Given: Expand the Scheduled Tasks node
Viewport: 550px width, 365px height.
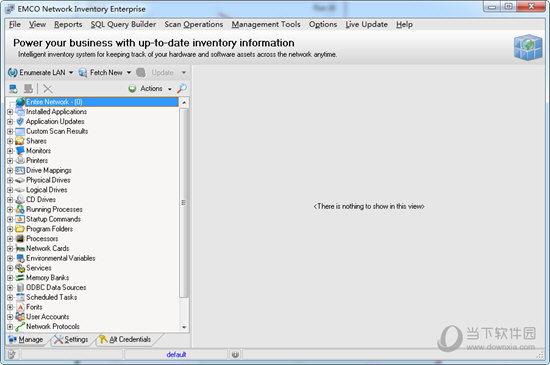Looking at the screenshot, I should (x=10, y=297).
